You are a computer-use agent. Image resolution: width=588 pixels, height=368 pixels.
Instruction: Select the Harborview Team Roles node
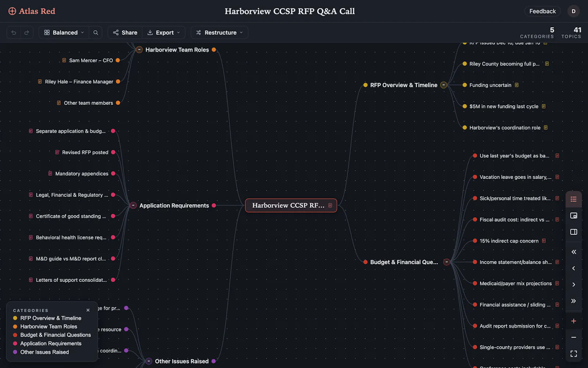pyautogui.click(x=177, y=50)
